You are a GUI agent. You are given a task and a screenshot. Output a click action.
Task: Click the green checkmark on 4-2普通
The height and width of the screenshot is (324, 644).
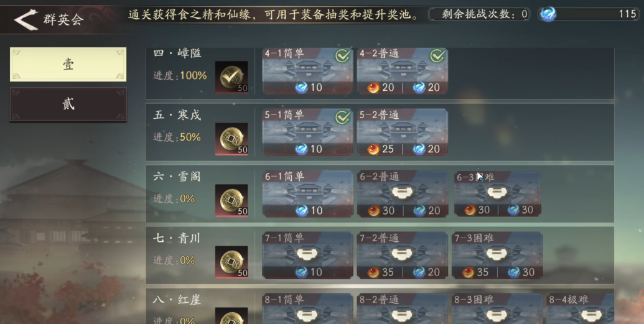[437, 55]
